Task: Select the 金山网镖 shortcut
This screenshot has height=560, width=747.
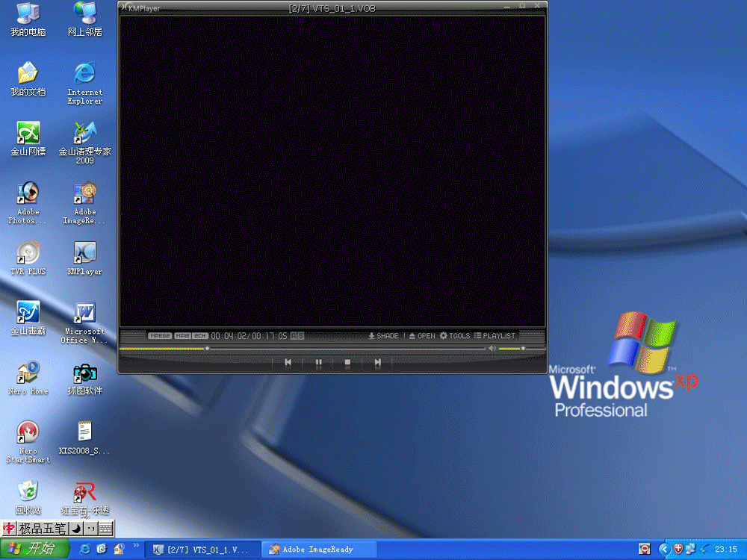Action: [x=28, y=139]
